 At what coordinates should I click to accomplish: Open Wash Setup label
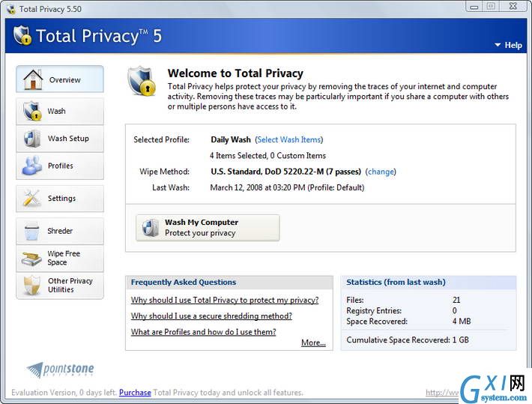[x=68, y=139]
